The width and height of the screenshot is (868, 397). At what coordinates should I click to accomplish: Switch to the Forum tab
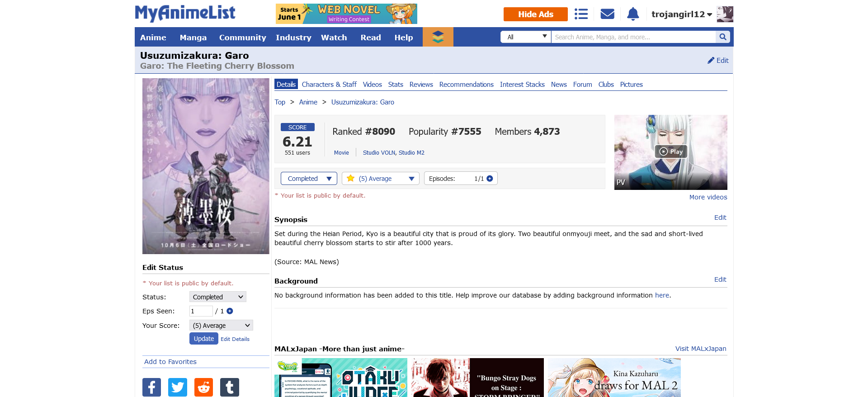click(583, 85)
